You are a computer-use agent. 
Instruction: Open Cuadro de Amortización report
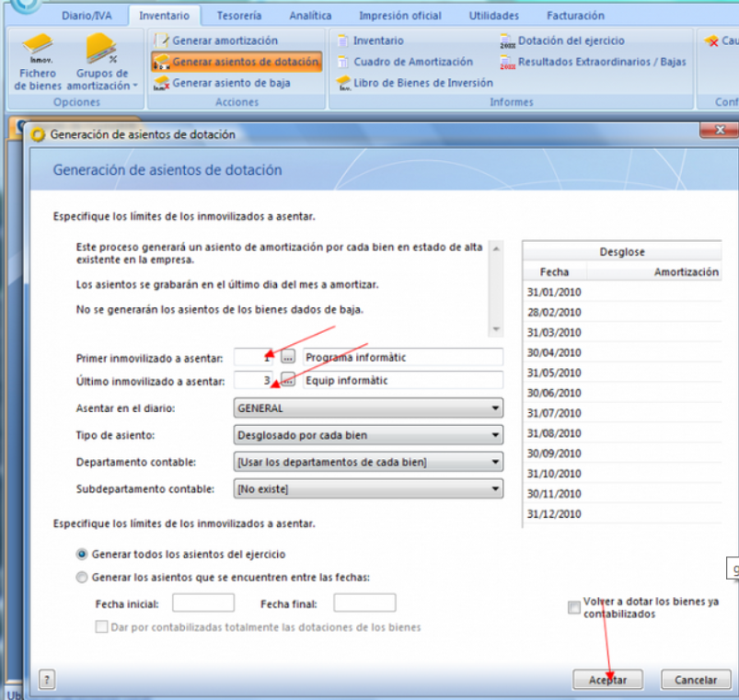click(x=342, y=62)
